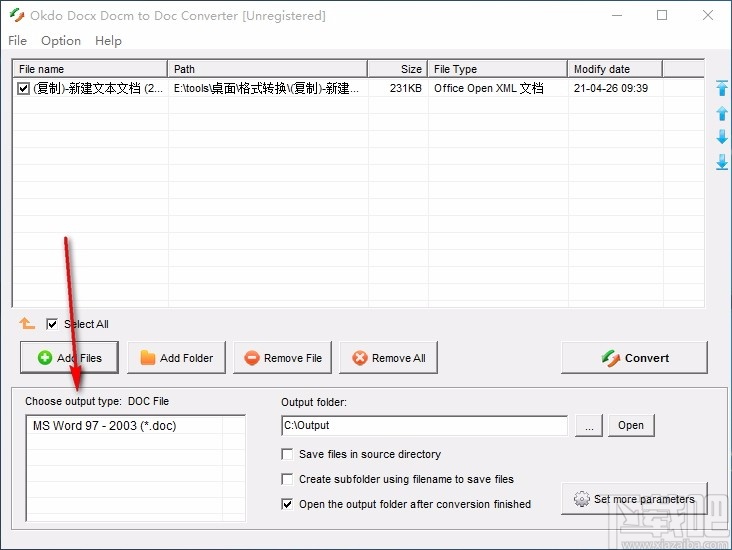Move file to bottom arrow icon
The width and height of the screenshot is (732, 550).
click(722, 162)
